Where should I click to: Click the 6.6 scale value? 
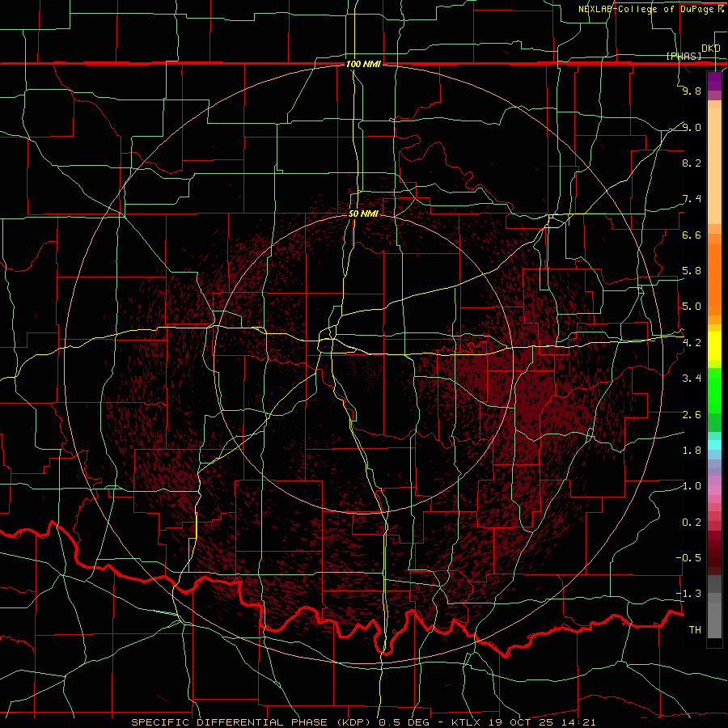pyautogui.click(x=692, y=235)
